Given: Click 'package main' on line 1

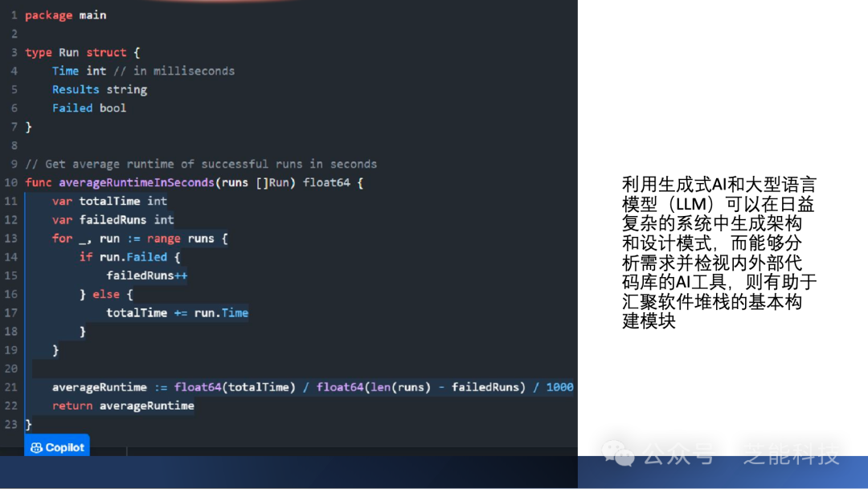Looking at the screenshot, I should click(x=65, y=15).
